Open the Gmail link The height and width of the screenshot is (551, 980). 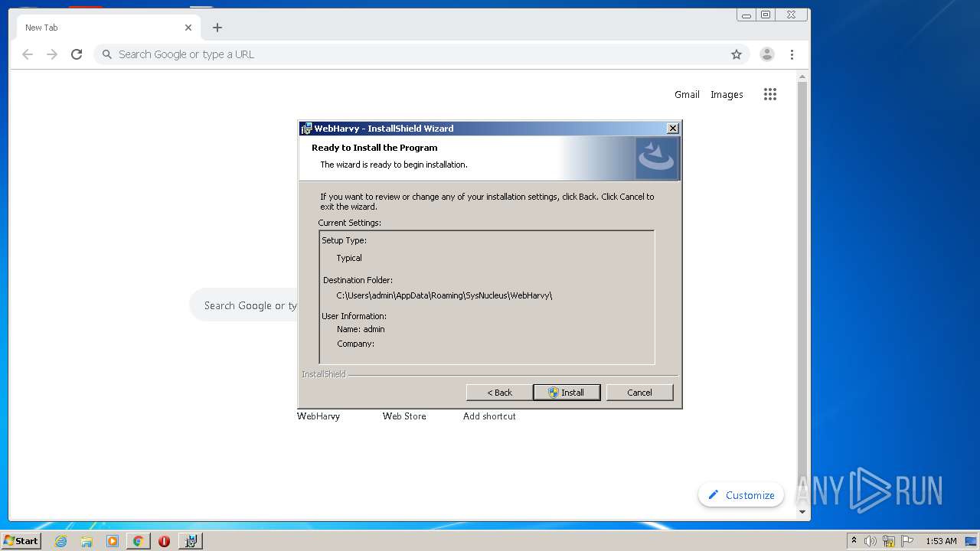tap(687, 95)
